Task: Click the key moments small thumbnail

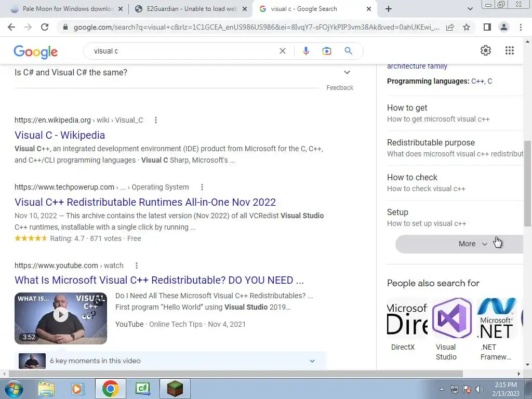Action: [x=32, y=361]
